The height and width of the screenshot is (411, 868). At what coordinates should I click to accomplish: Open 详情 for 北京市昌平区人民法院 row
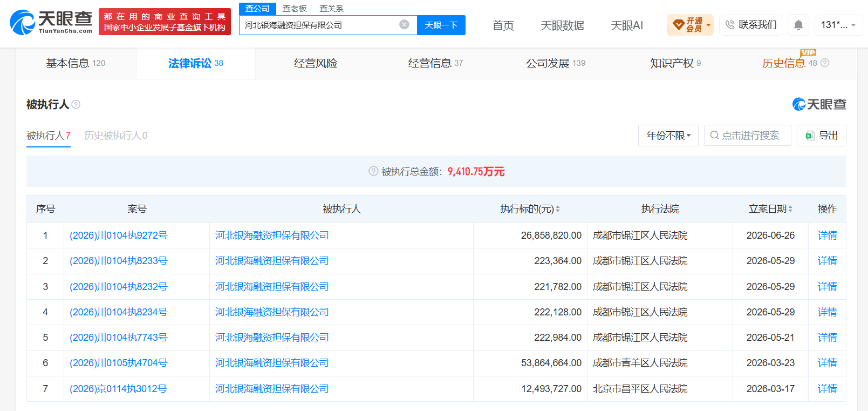(827, 389)
